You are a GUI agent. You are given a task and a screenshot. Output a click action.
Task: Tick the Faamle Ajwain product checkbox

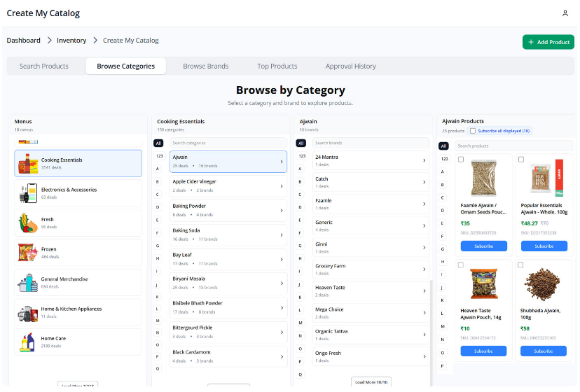click(x=460, y=160)
